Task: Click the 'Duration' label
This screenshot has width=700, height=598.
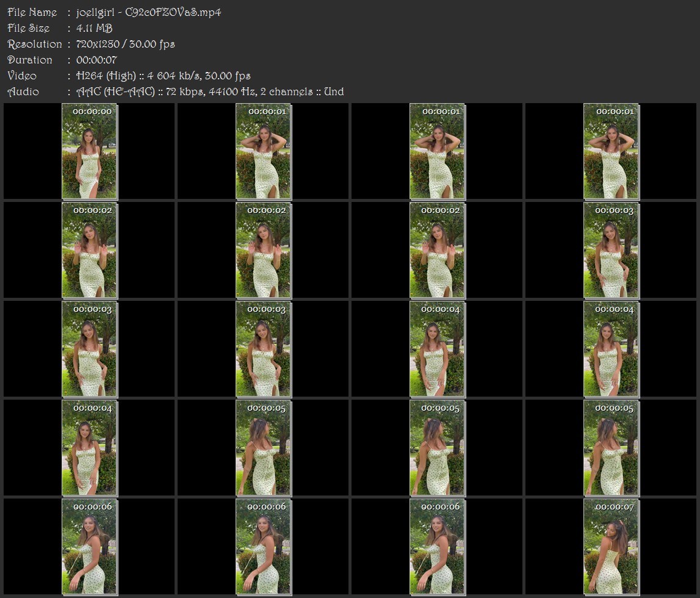Action: point(30,60)
